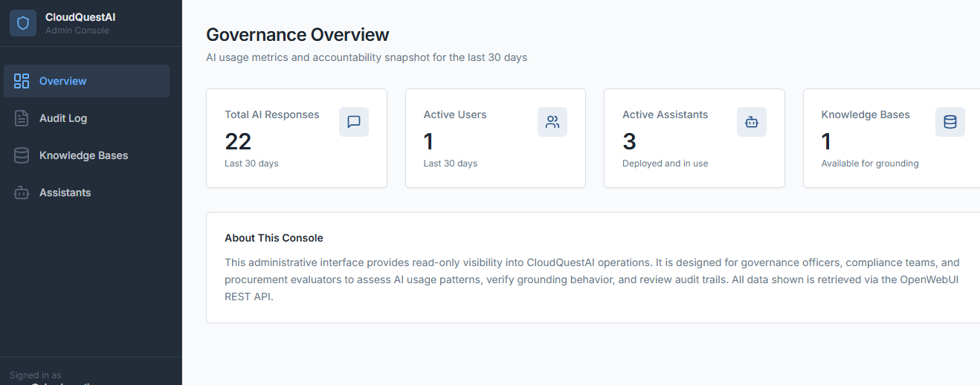Image resolution: width=980 pixels, height=385 pixels.
Task: Navigate to Knowledge Bases in sidebar
Action: pos(83,155)
